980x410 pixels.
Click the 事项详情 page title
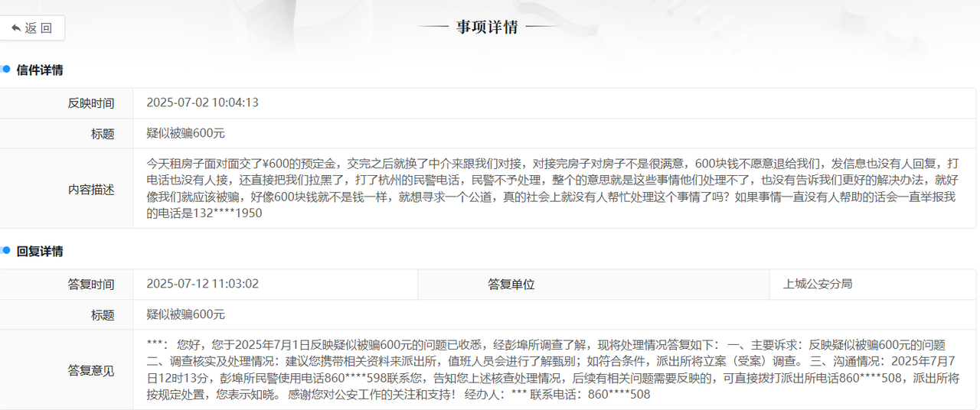point(487,28)
